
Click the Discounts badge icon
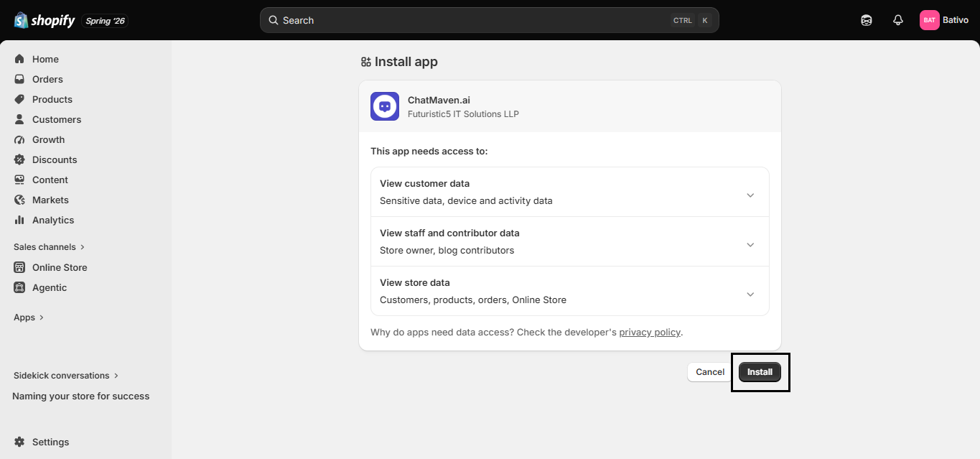click(19, 159)
